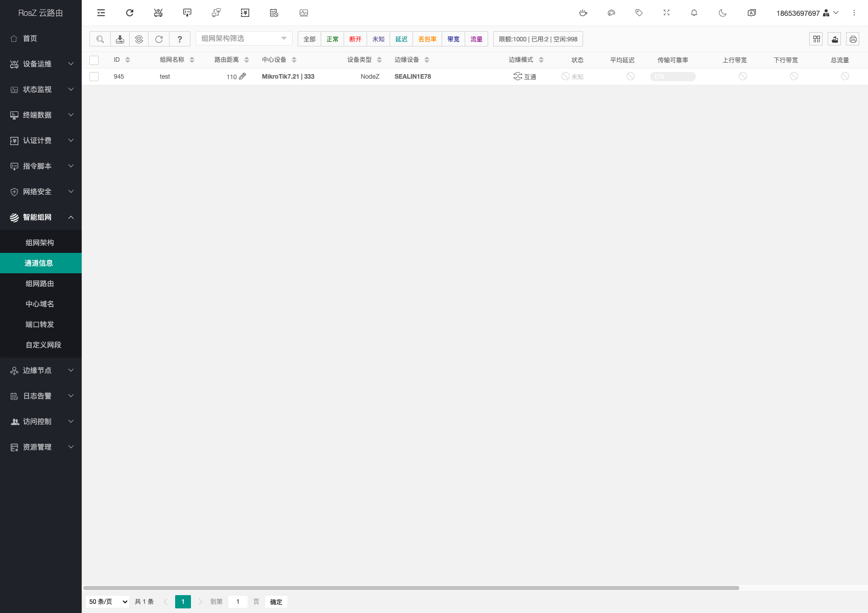The image size is (868, 613).
Task: Toggle the sidebar collapse icon
Action: pyautogui.click(x=101, y=13)
